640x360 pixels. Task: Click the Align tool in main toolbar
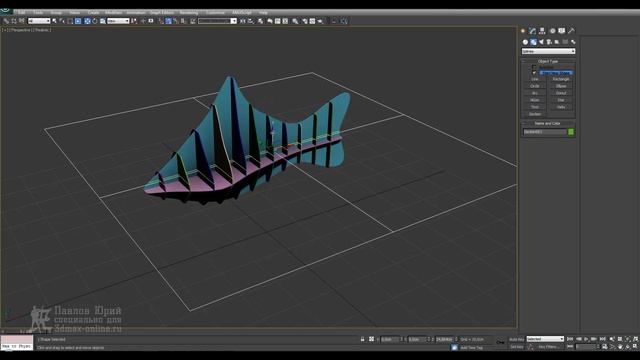(251, 21)
